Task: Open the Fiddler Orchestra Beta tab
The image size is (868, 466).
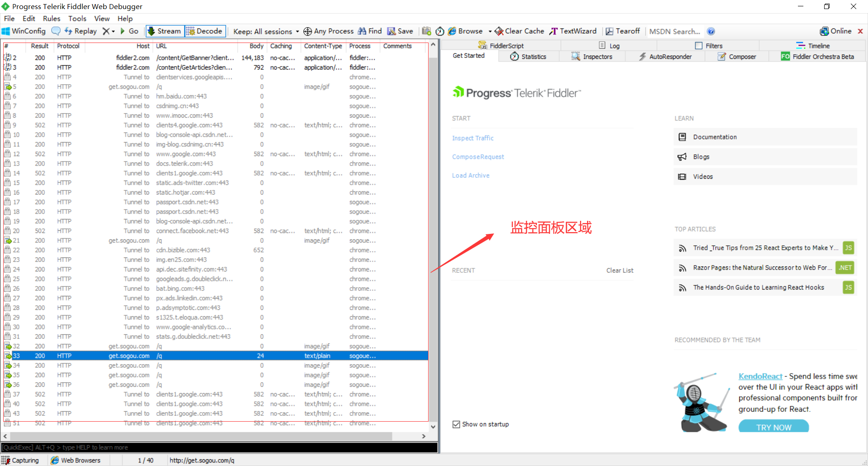Action: [817, 57]
